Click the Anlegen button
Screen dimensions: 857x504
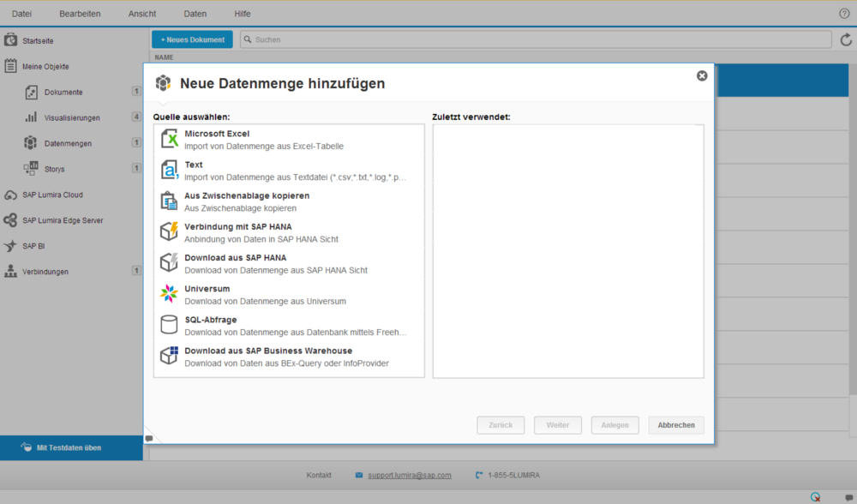[614, 425]
